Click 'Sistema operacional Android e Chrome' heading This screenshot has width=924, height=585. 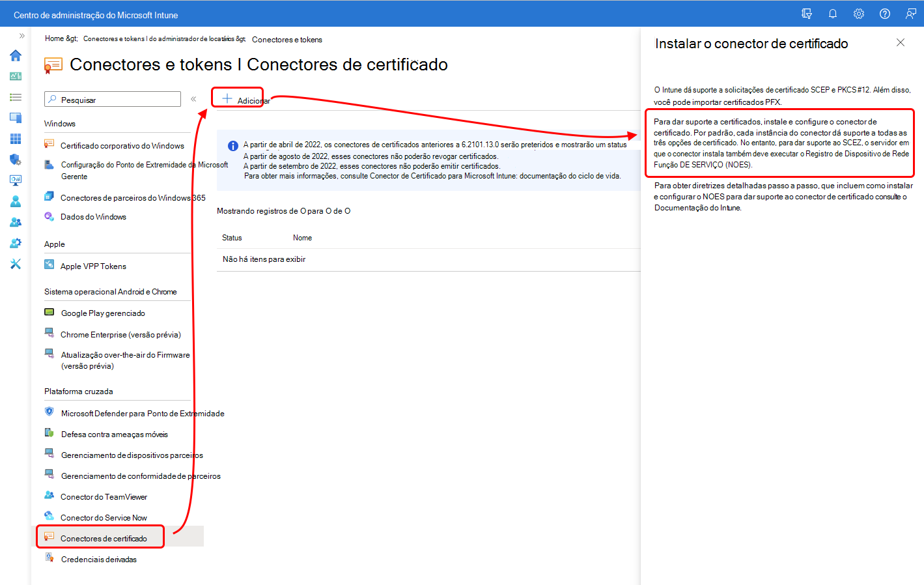tap(111, 292)
